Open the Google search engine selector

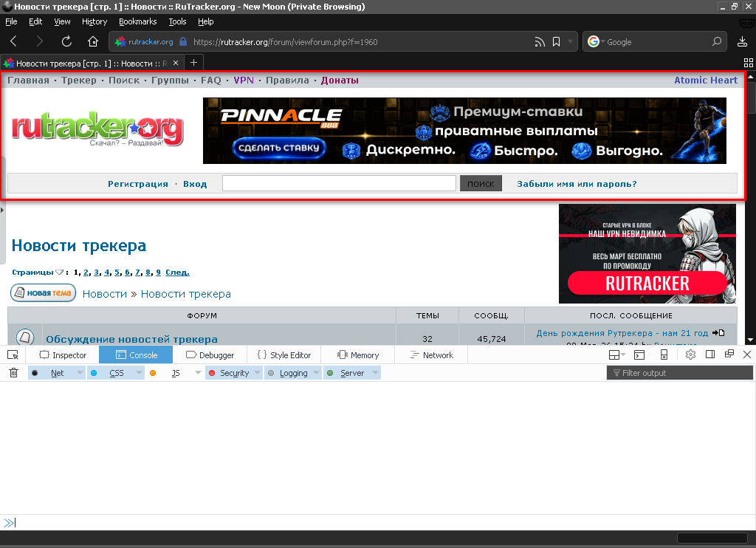[596, 41]
